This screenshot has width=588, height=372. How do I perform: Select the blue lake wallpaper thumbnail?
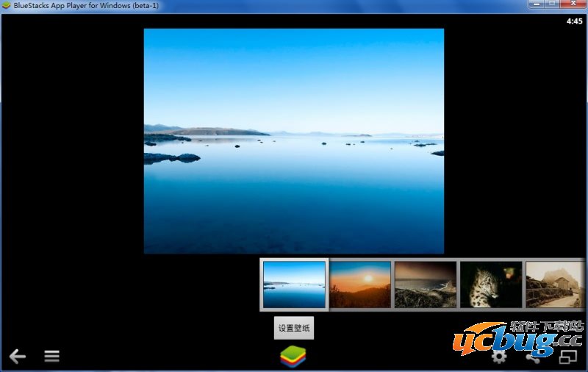coord(294,285)
